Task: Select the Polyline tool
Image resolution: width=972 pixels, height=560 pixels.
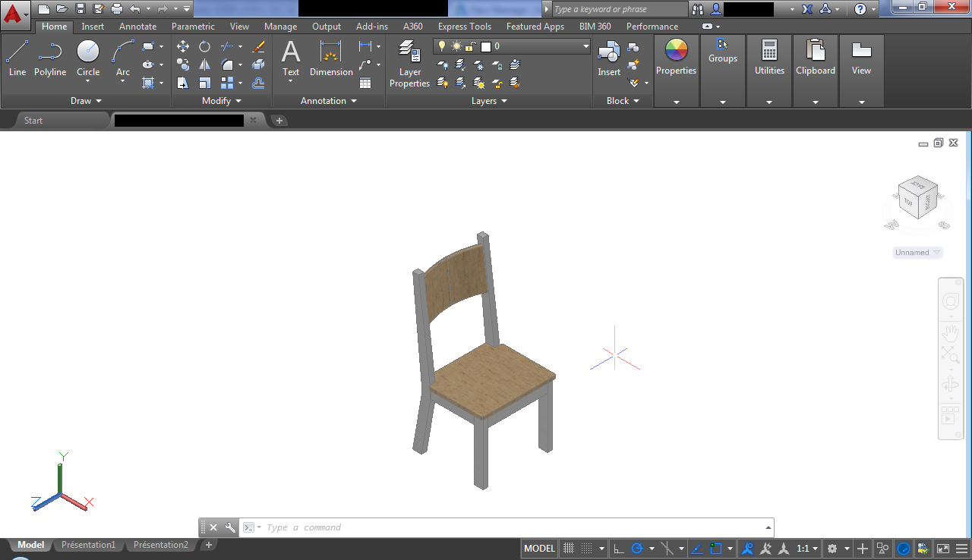Action: (50, 53)
